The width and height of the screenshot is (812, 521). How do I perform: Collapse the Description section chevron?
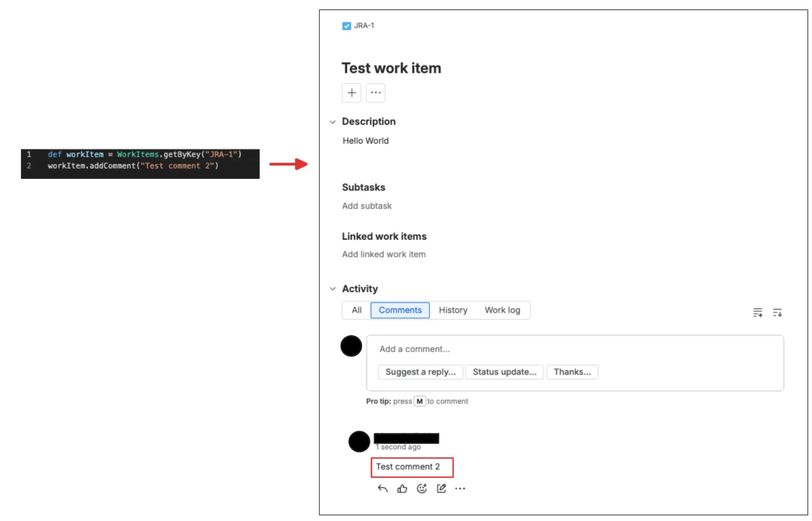coord(333,122)
